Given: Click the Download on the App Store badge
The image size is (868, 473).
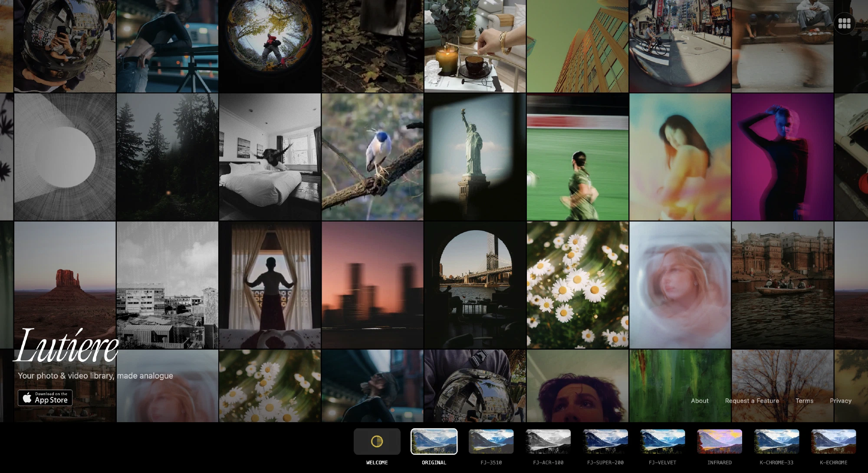Looking at the screenshot, I should coord(45,398).
